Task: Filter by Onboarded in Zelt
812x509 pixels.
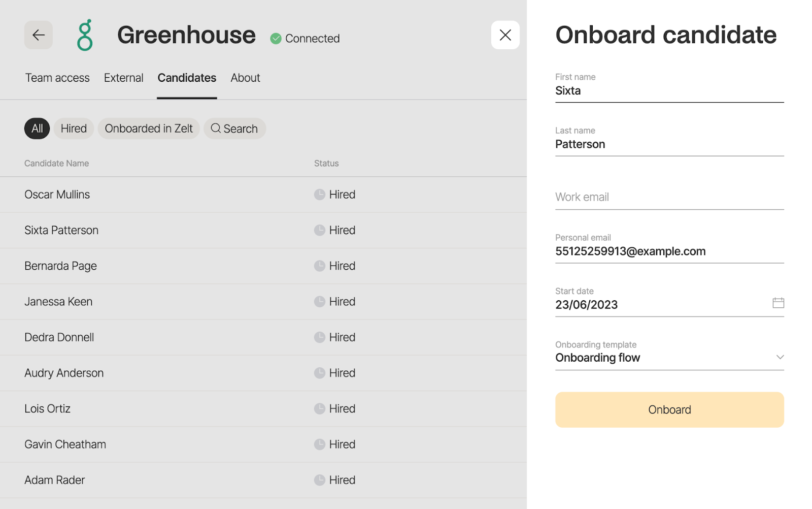Action: click(149, 129)
